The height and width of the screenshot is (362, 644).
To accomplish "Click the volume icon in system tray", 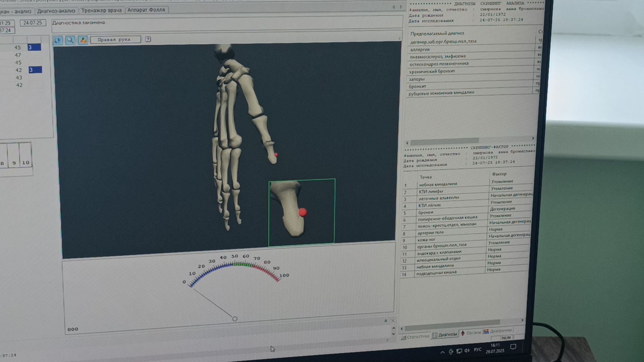I will point(467,351).
